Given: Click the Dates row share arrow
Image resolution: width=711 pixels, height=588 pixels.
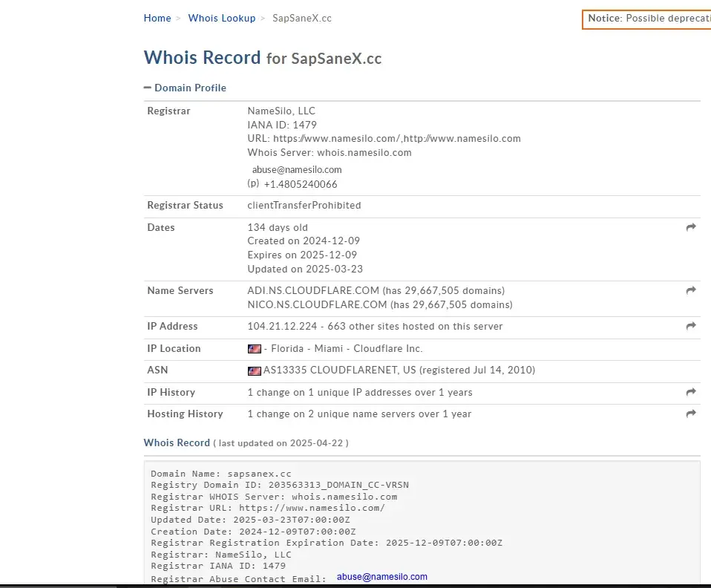Looking at the screenshot, I should (691, 227).
